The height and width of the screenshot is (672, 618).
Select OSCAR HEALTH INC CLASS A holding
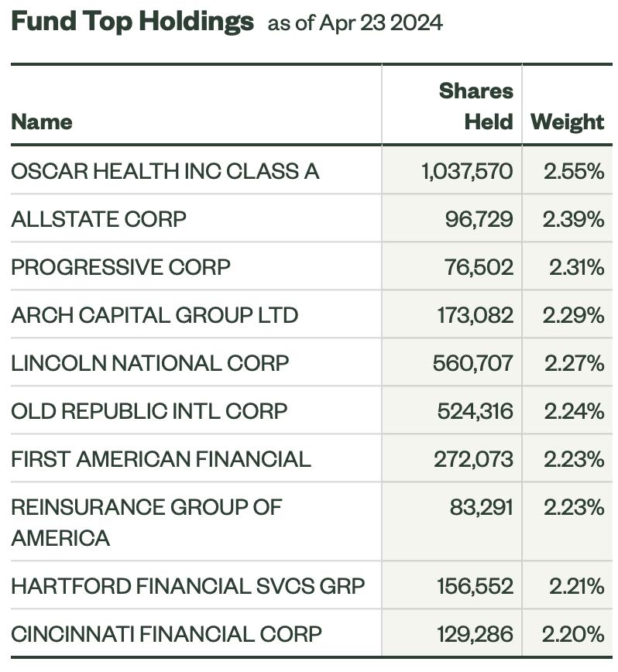pos(165,171)
